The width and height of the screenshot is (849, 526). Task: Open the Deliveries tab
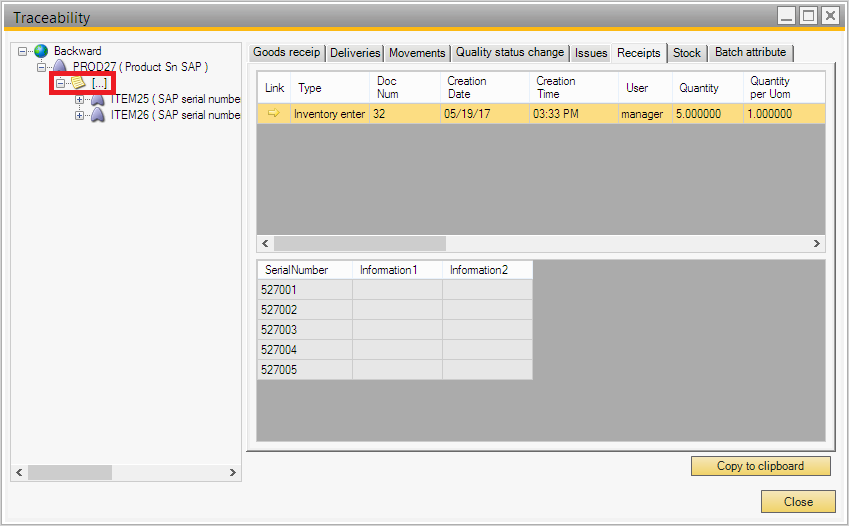point(355,53)
